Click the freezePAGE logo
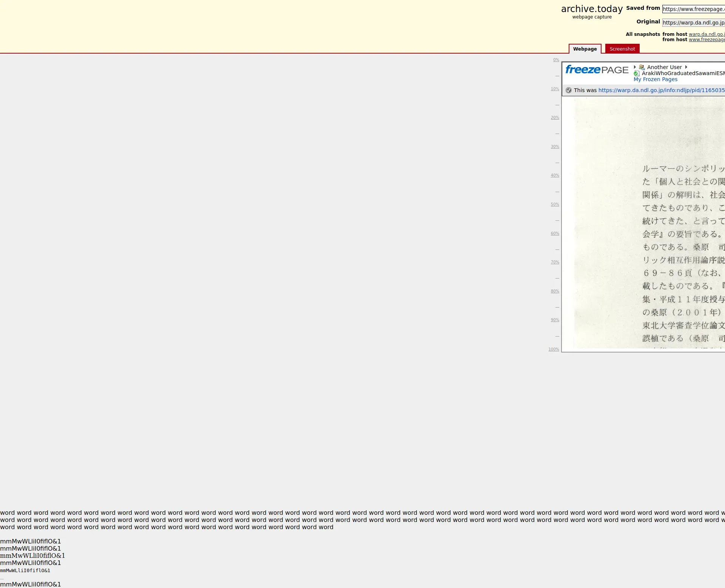Screen dimensions: 725x588 [x=596, y=70]
